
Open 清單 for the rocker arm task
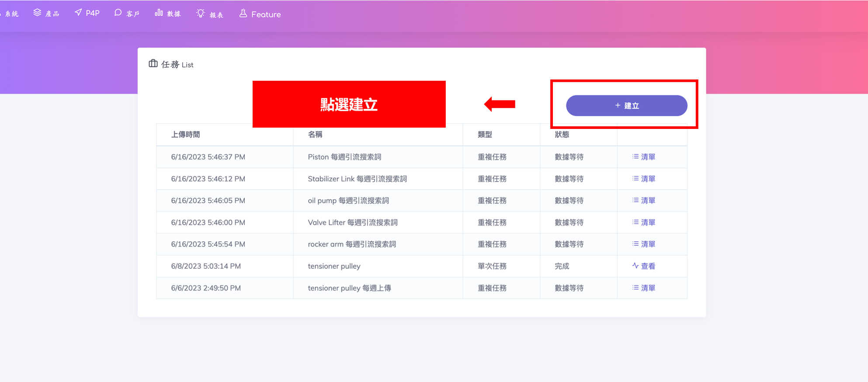tap(644, 244)
